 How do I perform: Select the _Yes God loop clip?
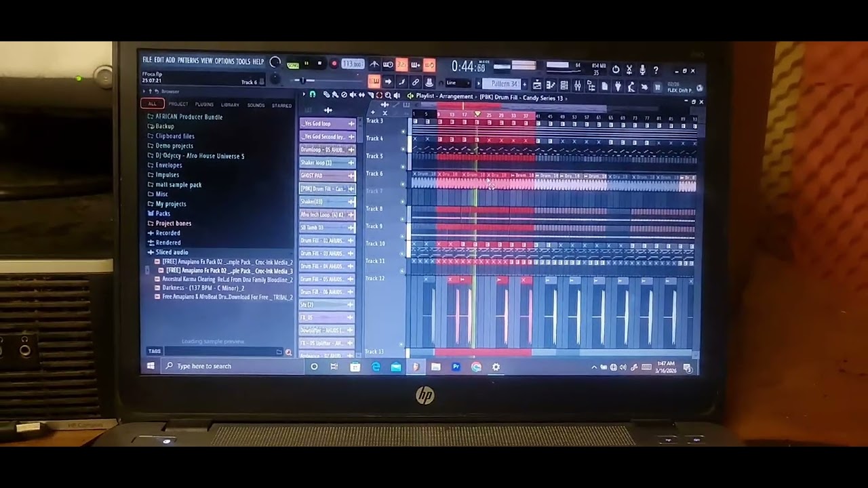(328, 123)
